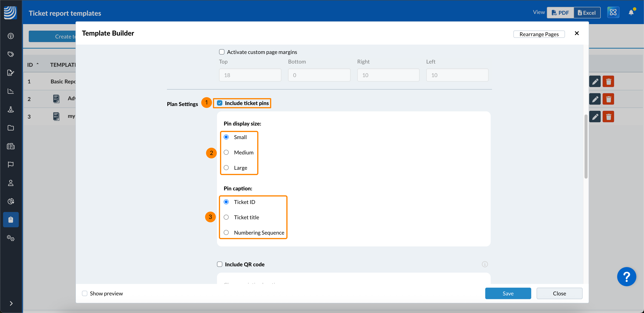
Task: Click the notification bell icon
Action: (631, 12)
